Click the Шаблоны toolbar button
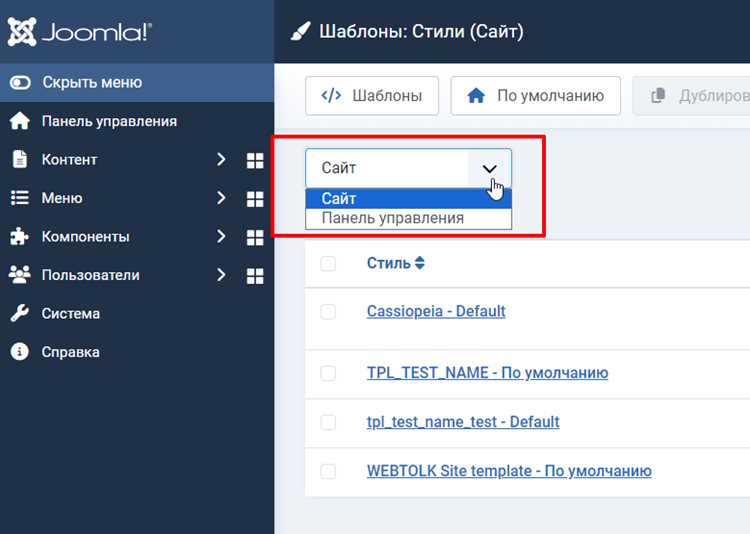This screenshot has width=750, height=534. click(x=372, y=96)
